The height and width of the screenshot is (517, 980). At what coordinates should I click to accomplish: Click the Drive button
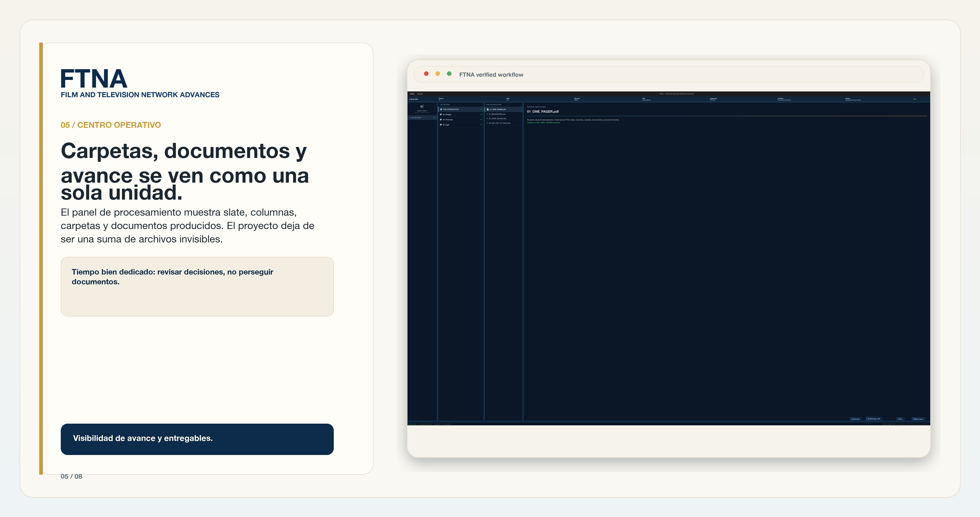point(901,419)
